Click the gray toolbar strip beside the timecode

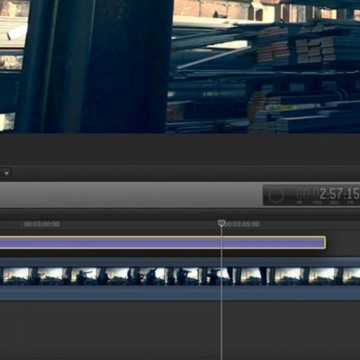[130, 195]
